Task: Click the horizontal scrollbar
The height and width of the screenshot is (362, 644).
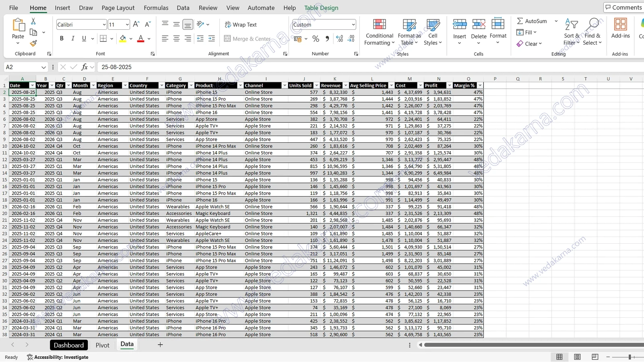Action: pos(534,345)
